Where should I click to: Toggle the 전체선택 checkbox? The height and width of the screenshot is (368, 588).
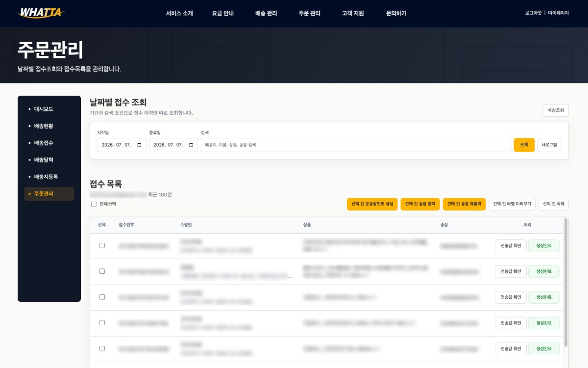tap(94, 204)
